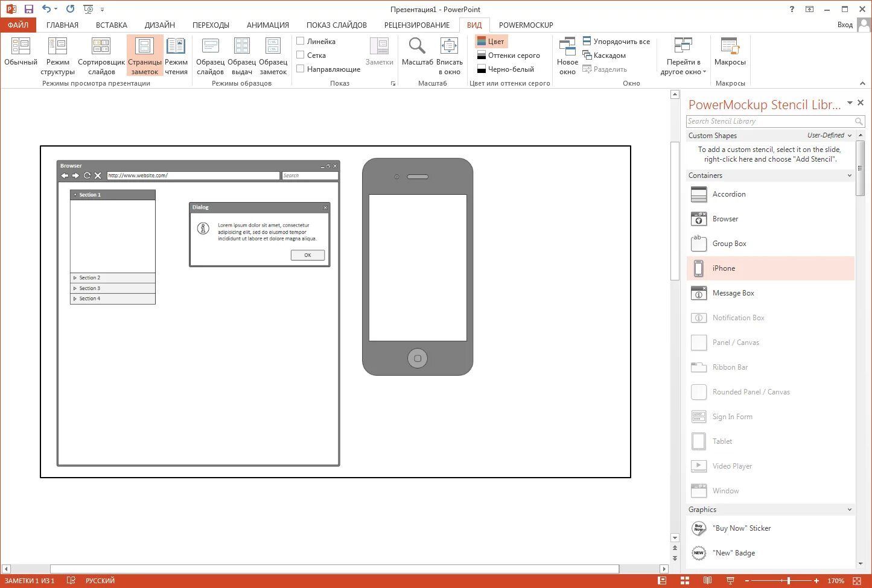Switch to the ДИЗАЙН tab
872x588 pixels.
[x=160, y=25]
